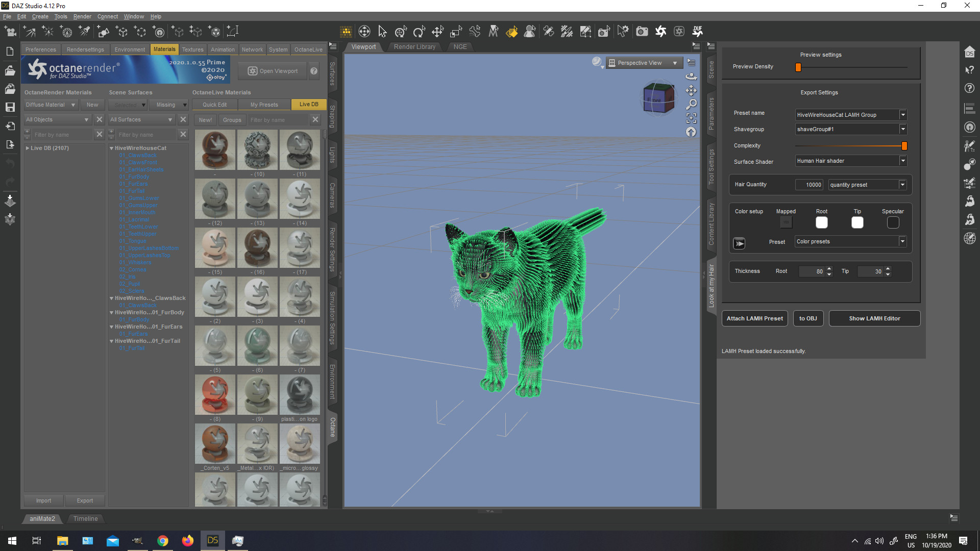Click the Attach LAMH Preset button
The height and width of the screenshot is (551, 980).
coord(754,318)
